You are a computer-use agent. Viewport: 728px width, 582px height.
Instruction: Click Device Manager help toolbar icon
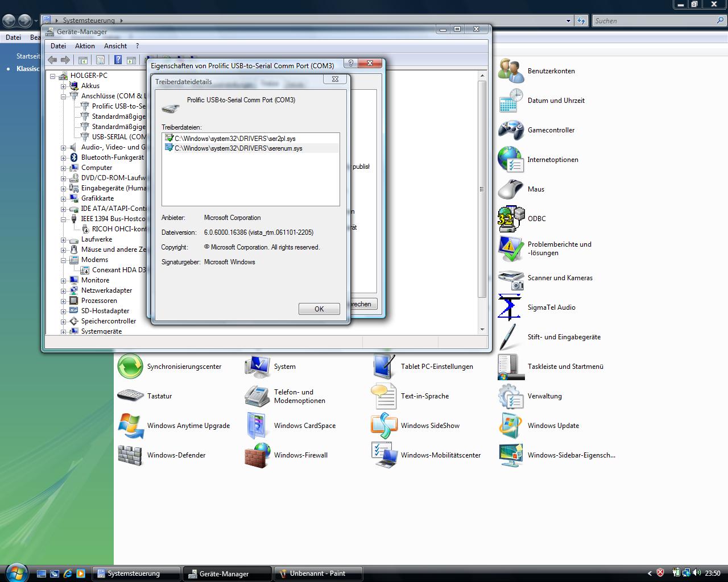(118, 60)
